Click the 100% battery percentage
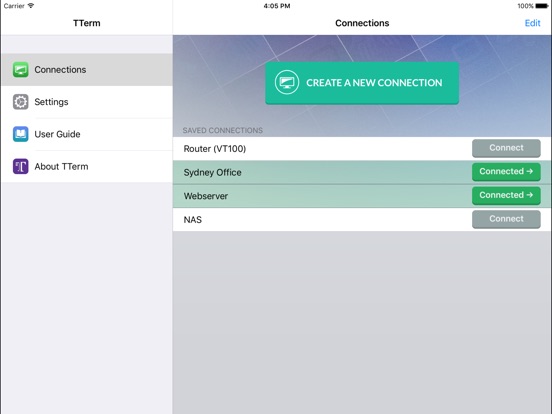 [525, 6]
